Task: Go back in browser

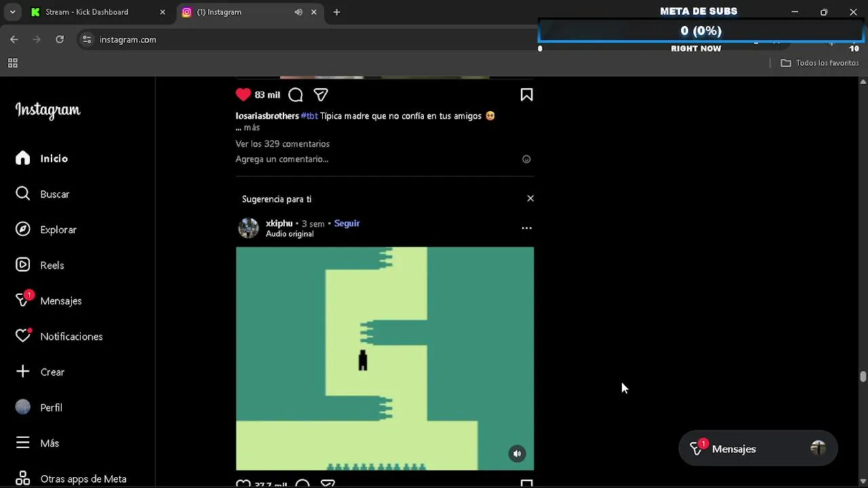Action: point(14,39)
